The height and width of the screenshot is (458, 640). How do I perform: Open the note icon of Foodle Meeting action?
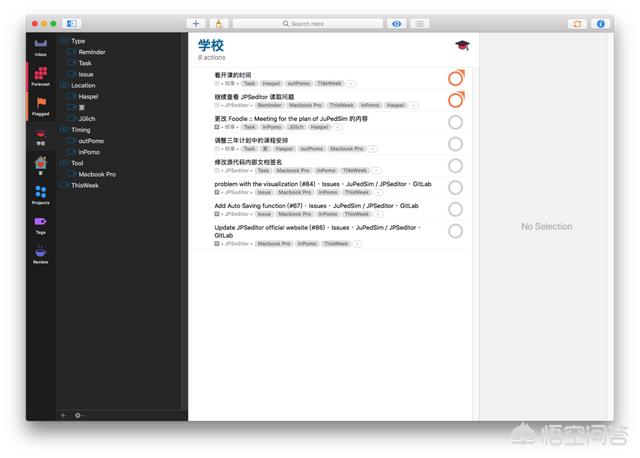(217, 127)
